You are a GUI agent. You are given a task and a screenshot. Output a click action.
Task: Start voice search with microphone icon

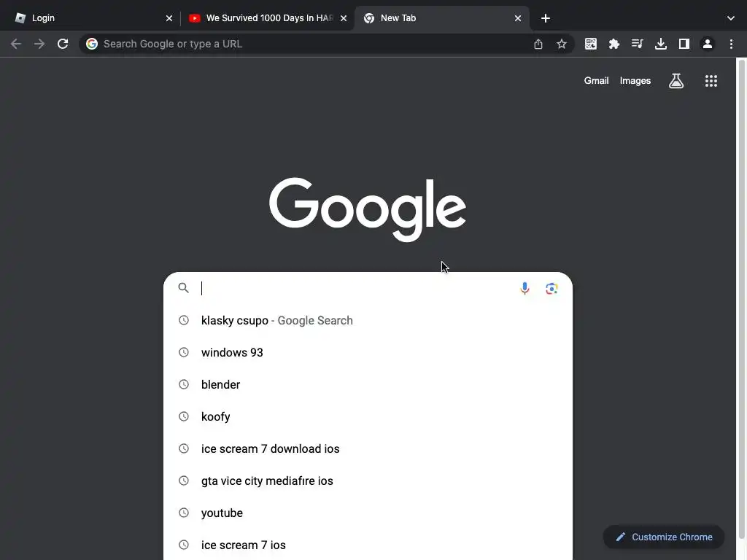(525, 288)
